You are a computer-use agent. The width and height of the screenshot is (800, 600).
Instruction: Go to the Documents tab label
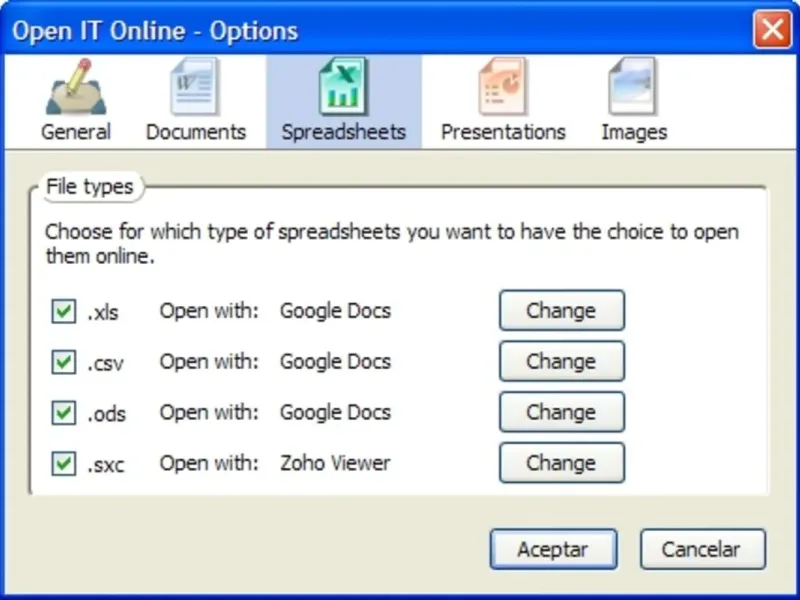[x=196, y=132]
